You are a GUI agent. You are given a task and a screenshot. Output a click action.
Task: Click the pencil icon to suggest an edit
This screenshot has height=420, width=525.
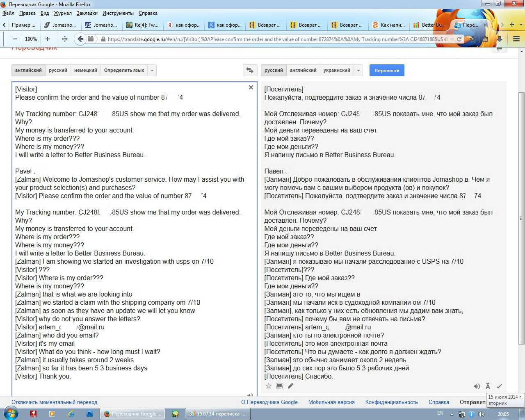[x=290, y=386]
